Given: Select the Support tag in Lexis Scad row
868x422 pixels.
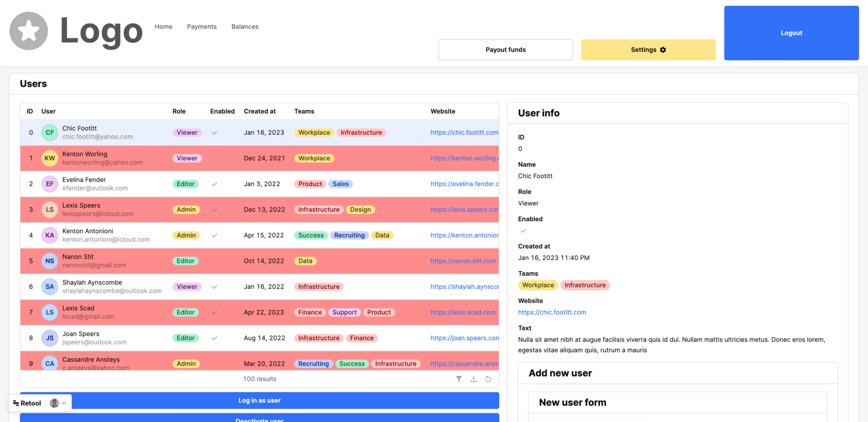Looking at the screenshot, I should tap(344, 312).
